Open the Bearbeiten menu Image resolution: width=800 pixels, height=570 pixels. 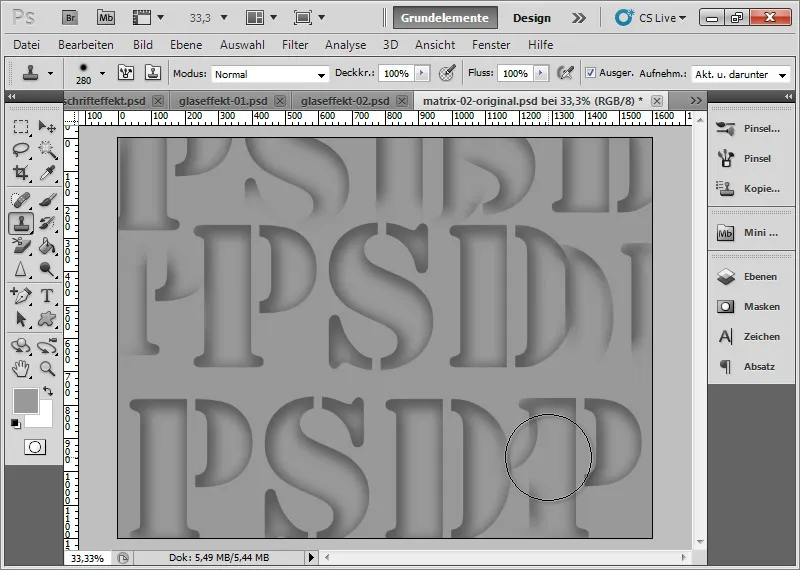86,45
